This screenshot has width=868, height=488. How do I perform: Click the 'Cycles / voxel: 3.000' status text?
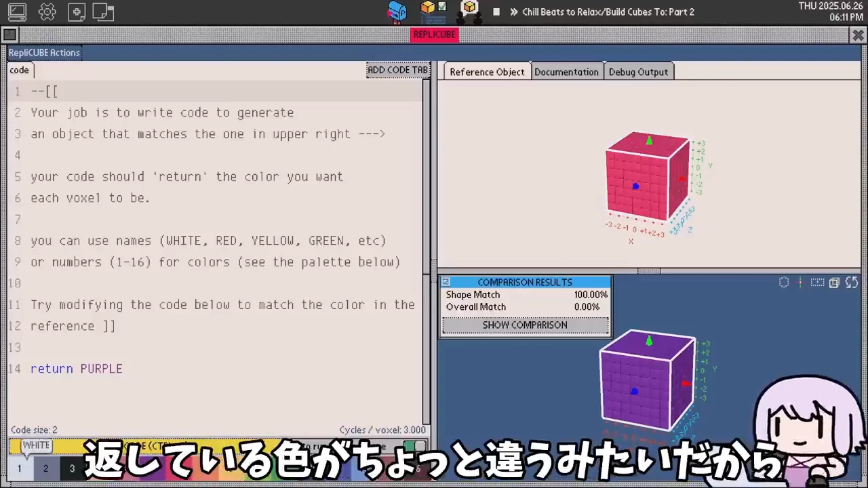click(x=382, y=430)
